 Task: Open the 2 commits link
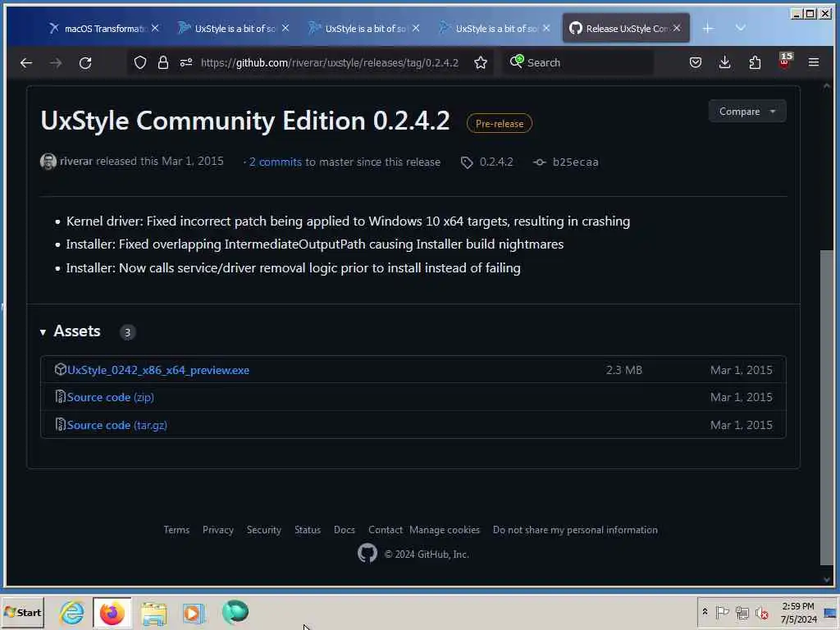coord(276,162)
